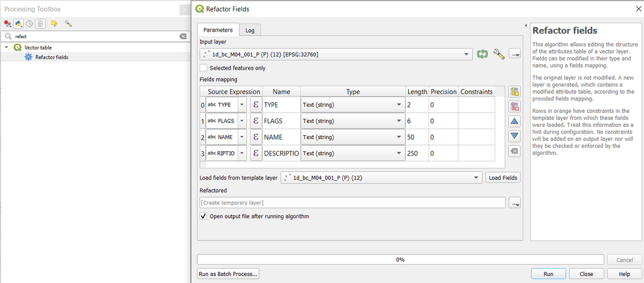The height and width of the screenshot is (283, 644).
Task: Enable the Selected features only checkbox
Action: pos(204,68)
